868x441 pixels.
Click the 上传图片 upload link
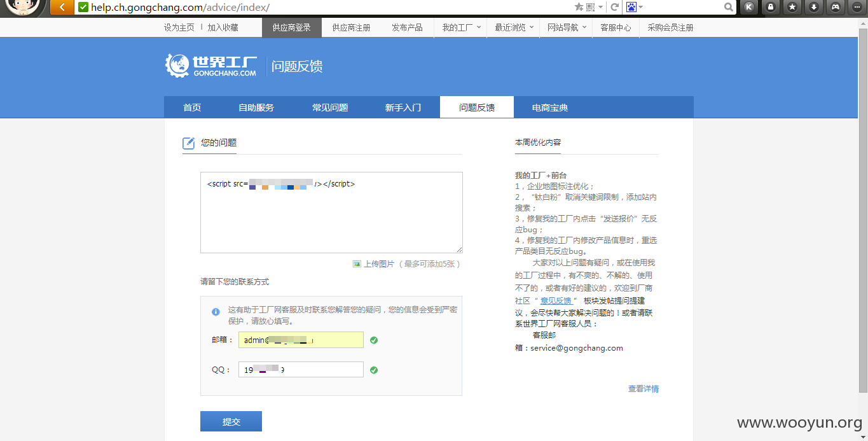(x=379, y=263)
